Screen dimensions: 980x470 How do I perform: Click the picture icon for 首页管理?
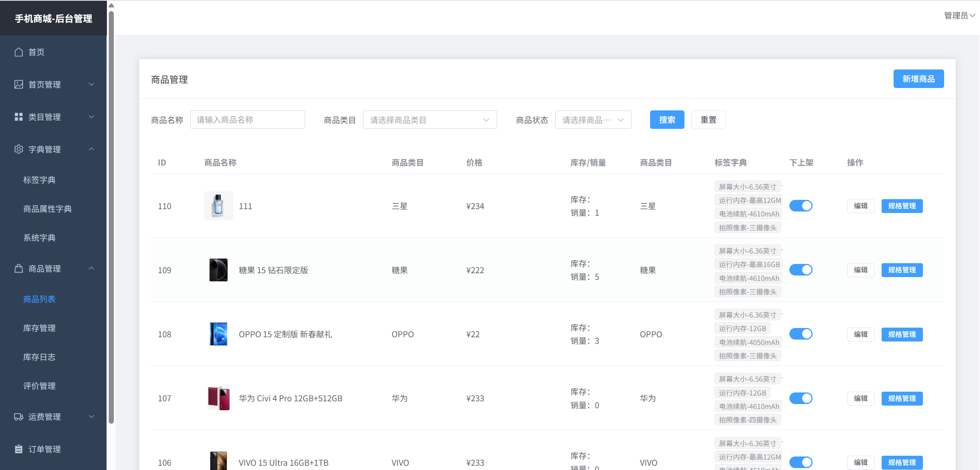[19, 85]
